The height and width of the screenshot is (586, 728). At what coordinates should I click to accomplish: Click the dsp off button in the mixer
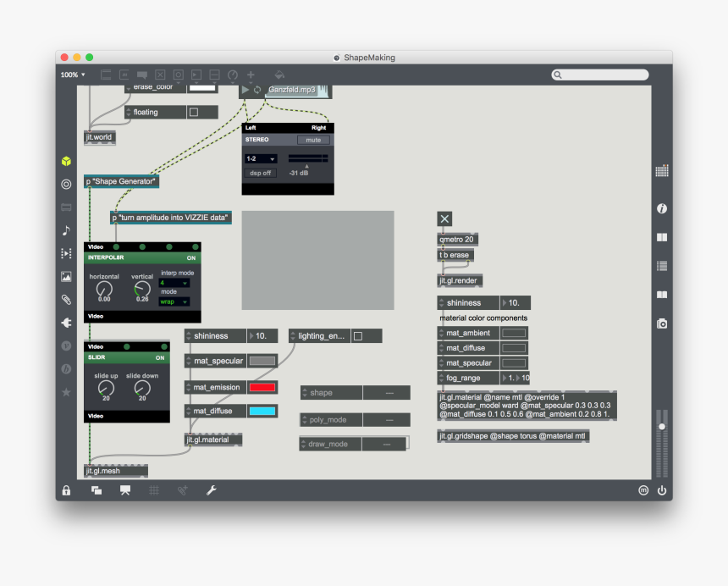click(x=260, y=173)
